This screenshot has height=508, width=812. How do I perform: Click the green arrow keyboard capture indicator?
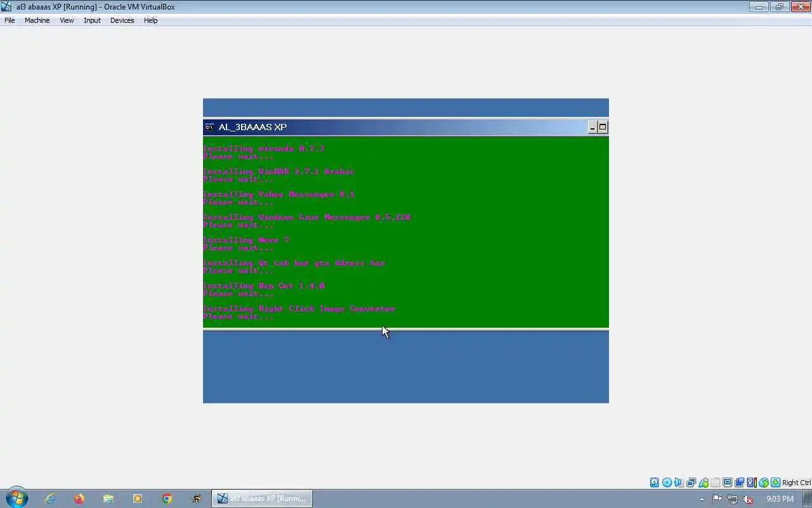pos(775,483)
